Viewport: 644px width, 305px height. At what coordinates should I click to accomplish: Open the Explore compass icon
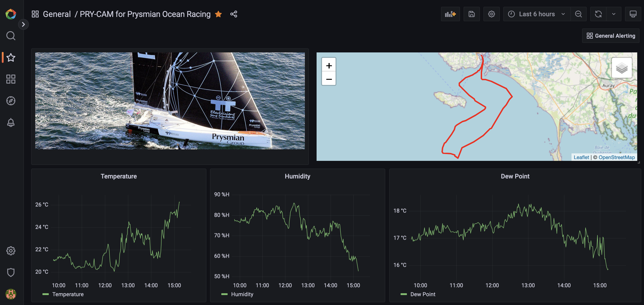[x=11, y=101]
